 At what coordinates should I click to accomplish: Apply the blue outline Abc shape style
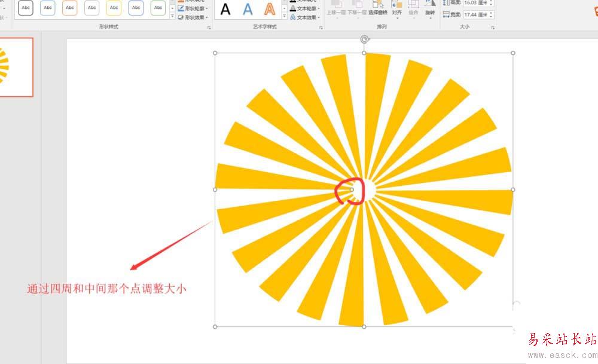pos(48,8)
